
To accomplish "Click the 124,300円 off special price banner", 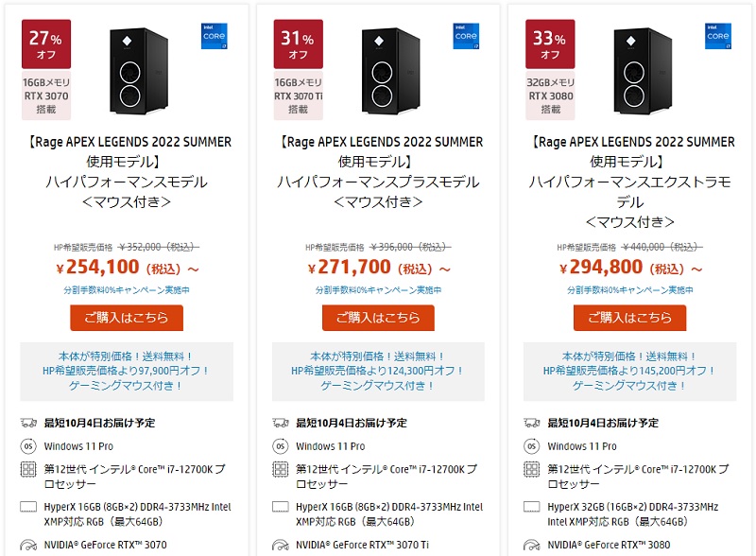I will click(378, 372).
